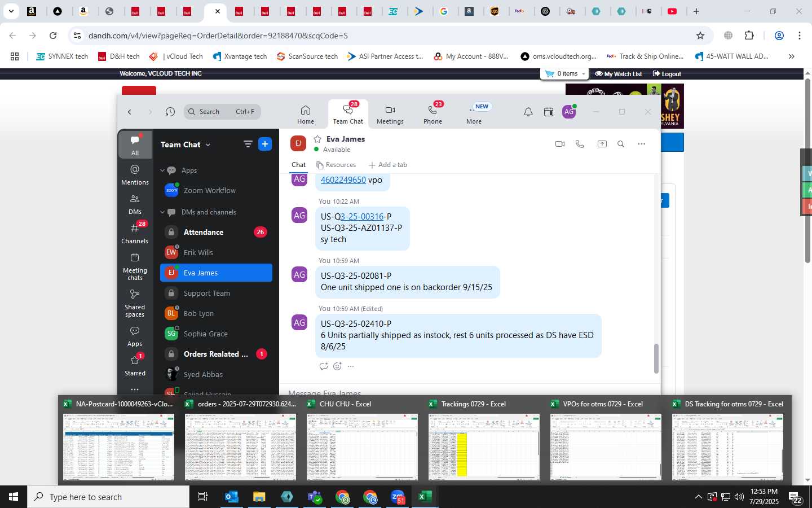812x508 pixels.
Task: Open AG profile avatar menu in Zoom
Action: pos(569,112)
